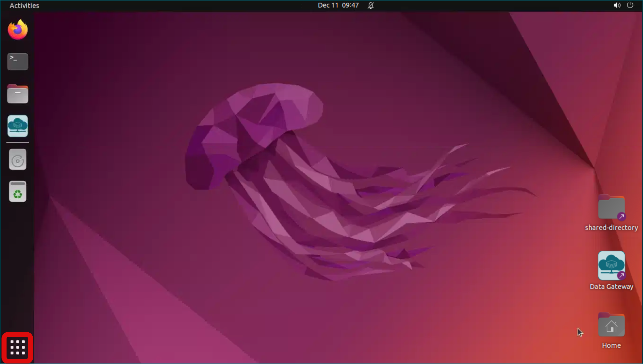643x364 pixels.
Task: Click the power icon in the top-right corner
Action: pos(630,5)
